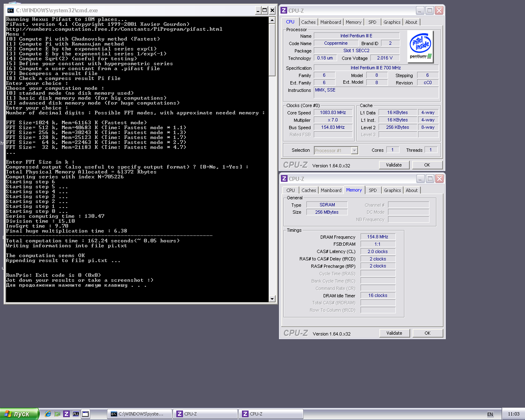
Task: Close the cmd.exe window
Action: (x=272, y=10)
